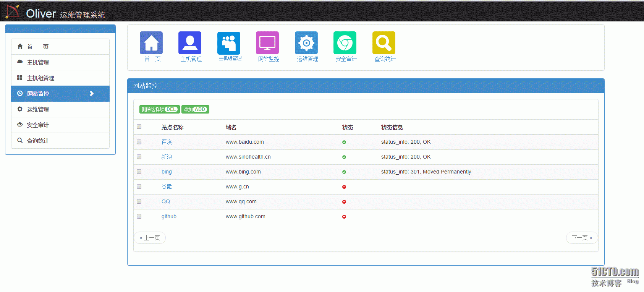Open the QQ site link

pos(166,201)
